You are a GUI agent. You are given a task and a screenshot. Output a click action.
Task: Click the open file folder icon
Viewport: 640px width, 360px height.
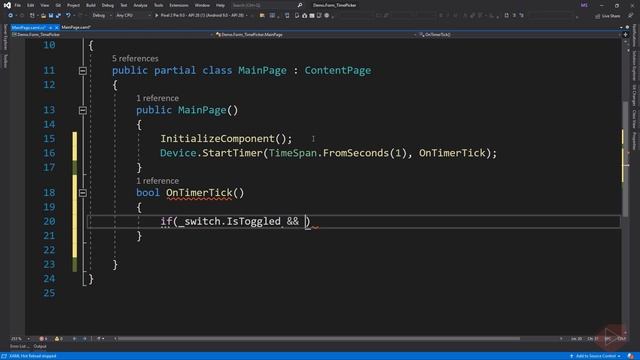(43, 16)
